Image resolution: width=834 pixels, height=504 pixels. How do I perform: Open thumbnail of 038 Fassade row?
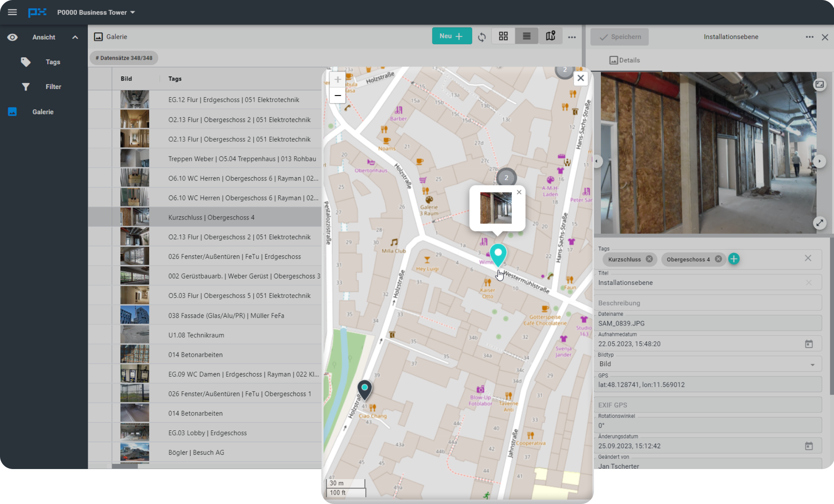135,315
